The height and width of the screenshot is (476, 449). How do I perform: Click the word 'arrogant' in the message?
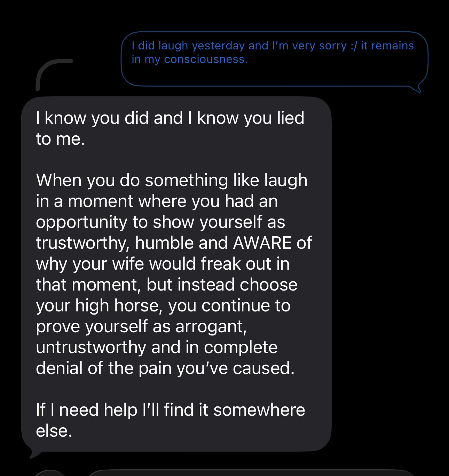tap(211, 326)
